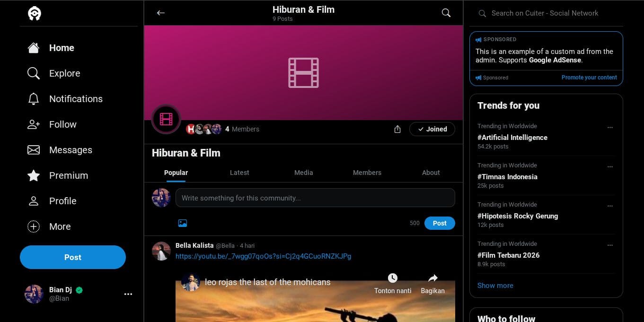Image resolution: width=644 pixels, height=322 pixels.
Task: Attach an image using the photo icon
Action: pyautogui.click(x=183, y=223)
